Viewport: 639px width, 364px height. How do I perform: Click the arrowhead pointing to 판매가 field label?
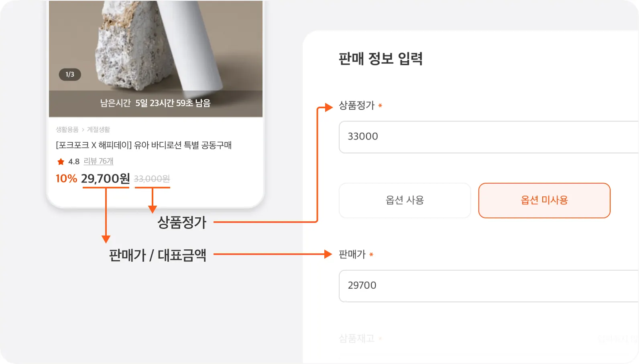coord(328,254)
